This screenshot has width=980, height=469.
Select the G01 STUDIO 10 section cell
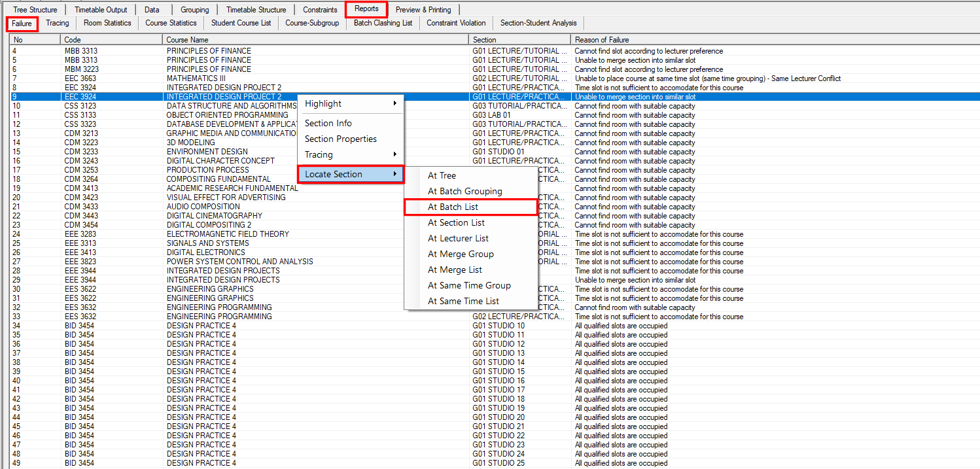point(499,326)
